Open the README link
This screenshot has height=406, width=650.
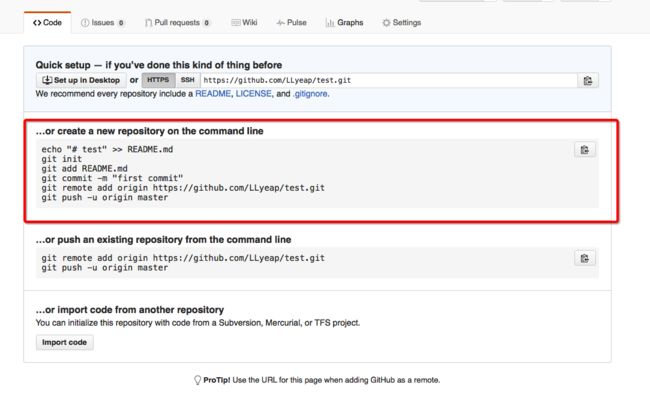point(213,94)
